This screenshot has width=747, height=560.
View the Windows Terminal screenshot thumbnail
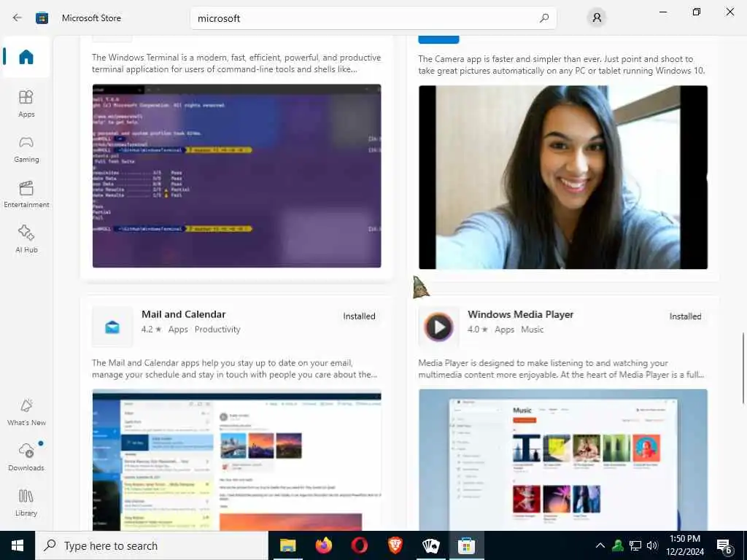tap(237, 176)
